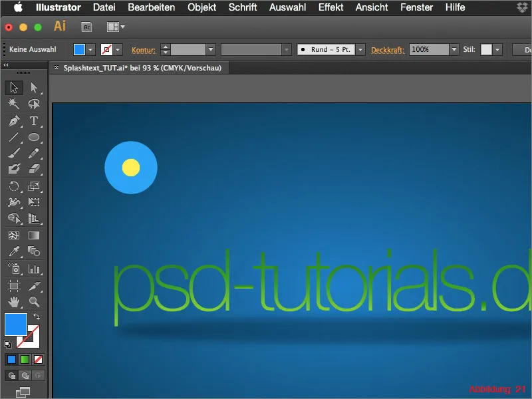
Task: Select the Zoom tool
Action: [x=34, y=302]
